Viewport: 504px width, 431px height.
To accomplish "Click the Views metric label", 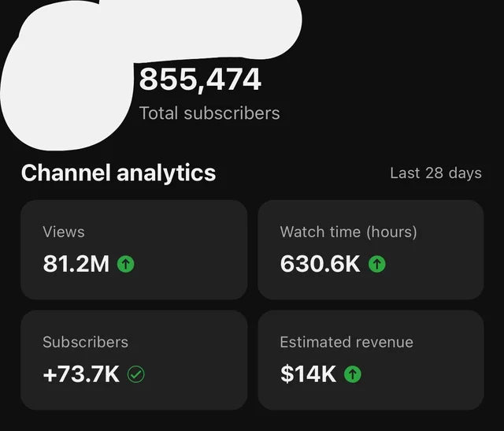I will coord(64,232).
